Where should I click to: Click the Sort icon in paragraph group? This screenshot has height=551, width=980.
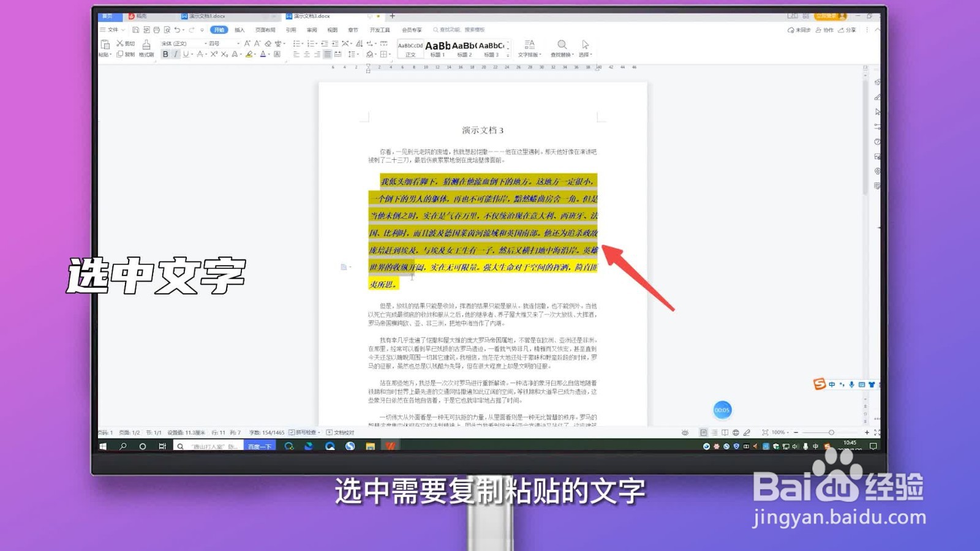pyautogui.click(x=360, y=43)
